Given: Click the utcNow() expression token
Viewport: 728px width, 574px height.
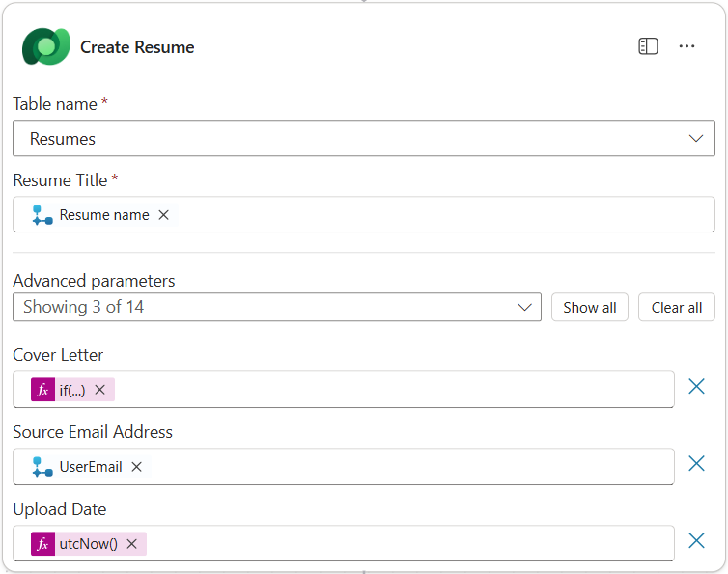Looking at the screenshot, I should pyautogui.click(x=87, y=544).
